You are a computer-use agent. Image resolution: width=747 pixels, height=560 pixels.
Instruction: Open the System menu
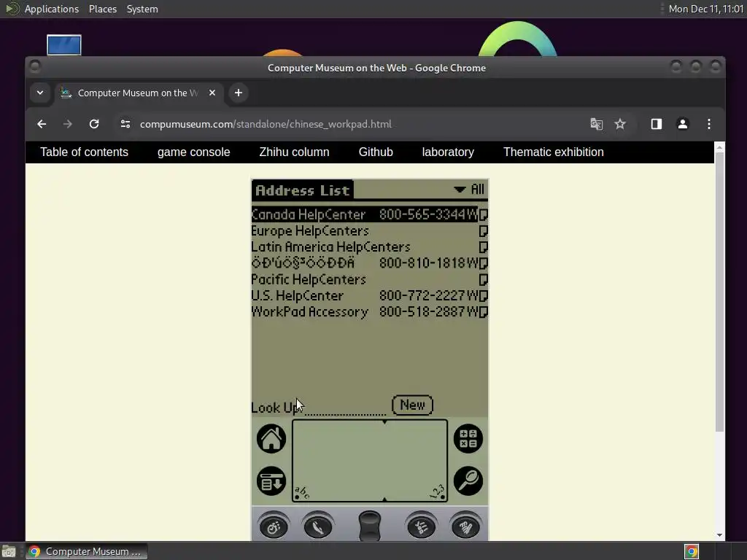click(x=142, y=9)
